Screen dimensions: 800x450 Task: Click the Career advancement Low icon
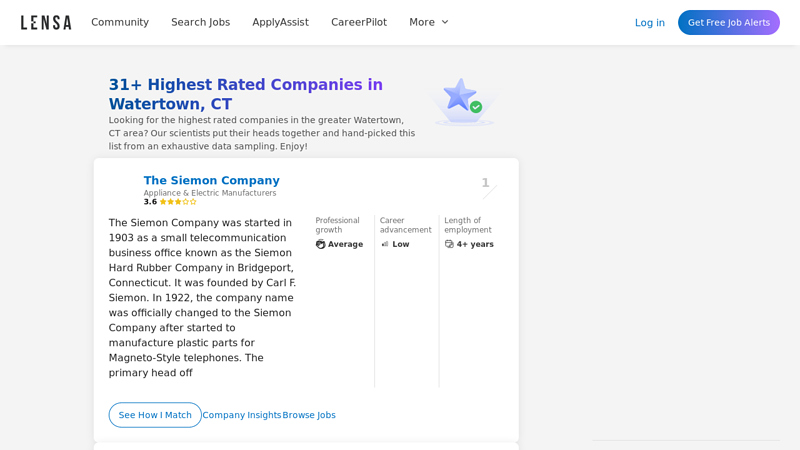(x=385, y=244)
